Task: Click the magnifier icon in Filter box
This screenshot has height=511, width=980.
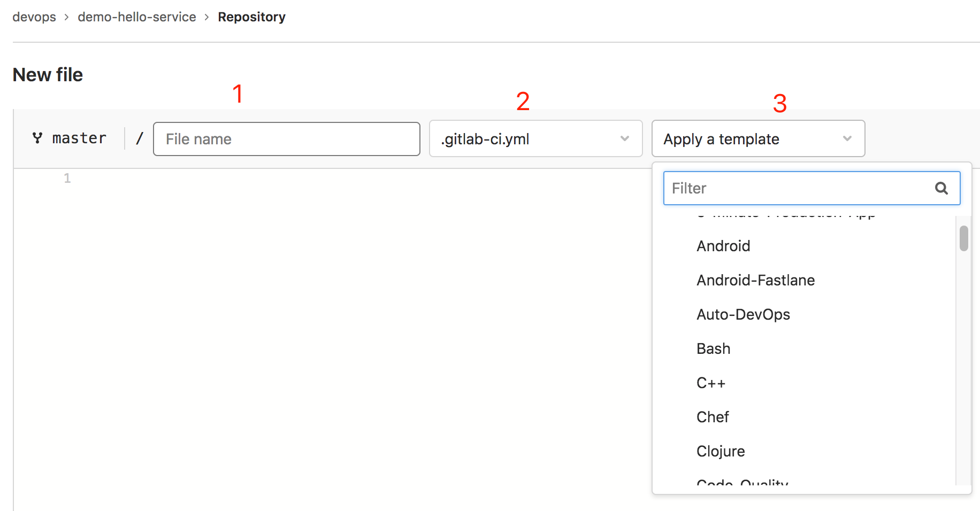Action: point(941,188)
